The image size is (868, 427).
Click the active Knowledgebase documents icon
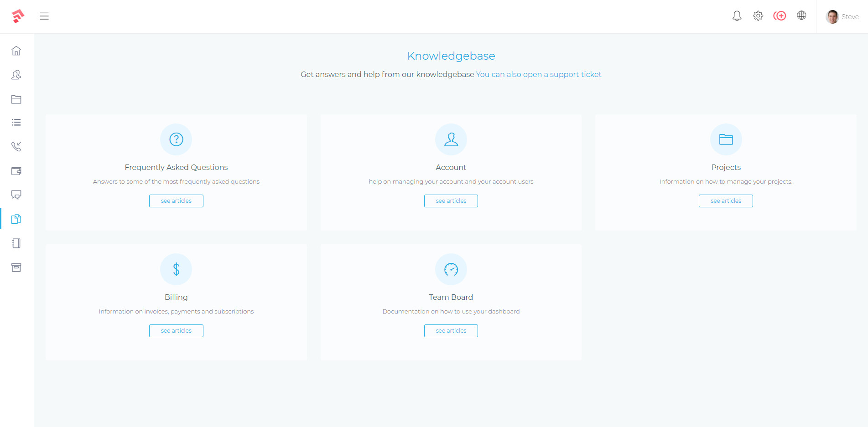click(x=16, y=219)
